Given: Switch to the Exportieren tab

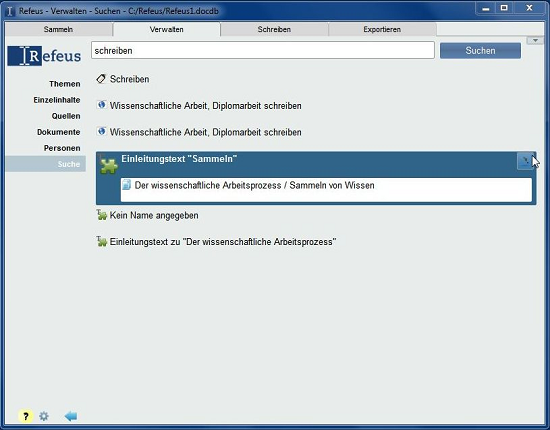Looking at the screenshot, I should pyautogui.click(x=382, y=29).
